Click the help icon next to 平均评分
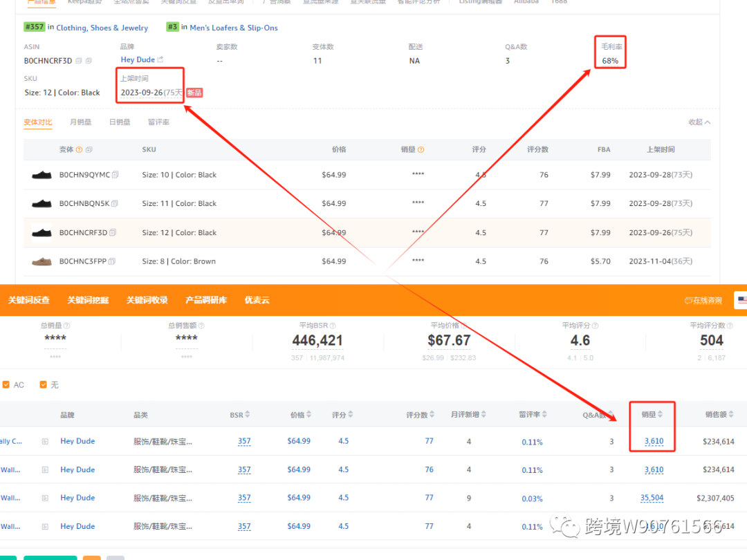This screenshot has width=747, height=560. click(595, 326)
